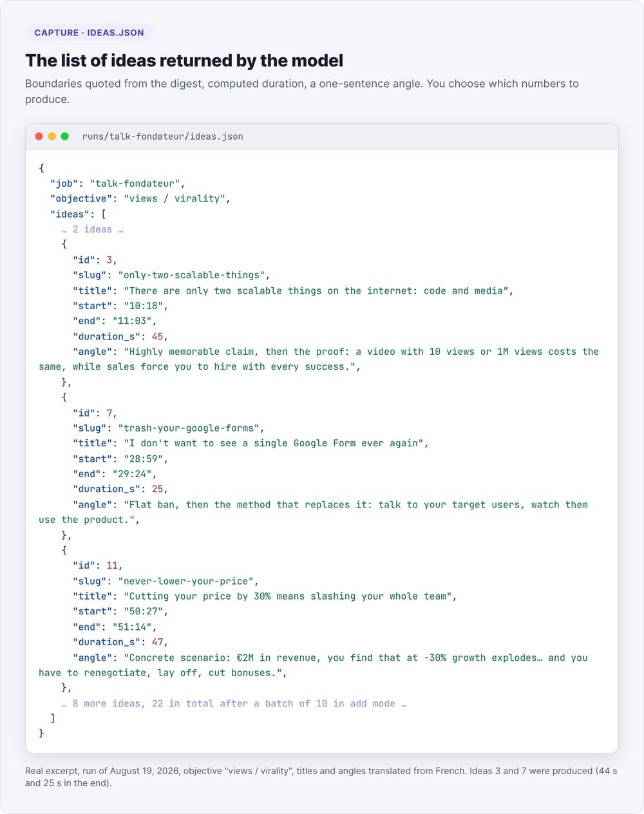
Task: Click the "duration_s": 47 line
Action: click(120, 642)
